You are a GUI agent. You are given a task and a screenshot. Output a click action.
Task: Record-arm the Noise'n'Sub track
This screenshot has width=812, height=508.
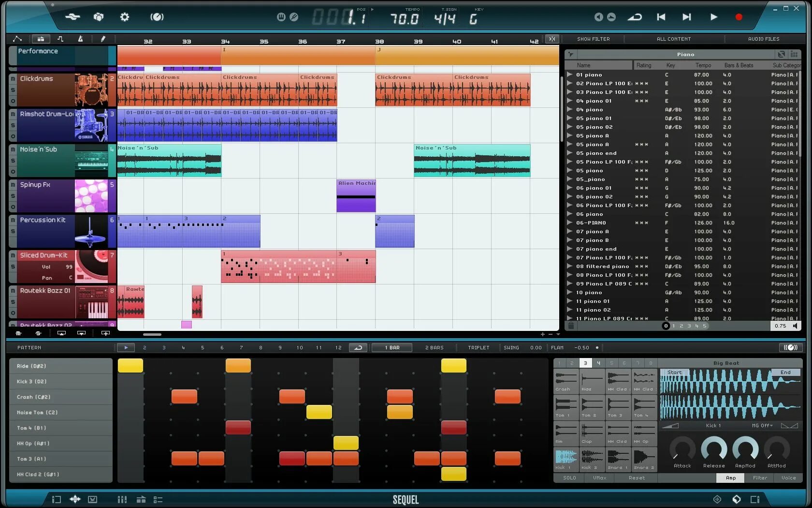point(13,172)
